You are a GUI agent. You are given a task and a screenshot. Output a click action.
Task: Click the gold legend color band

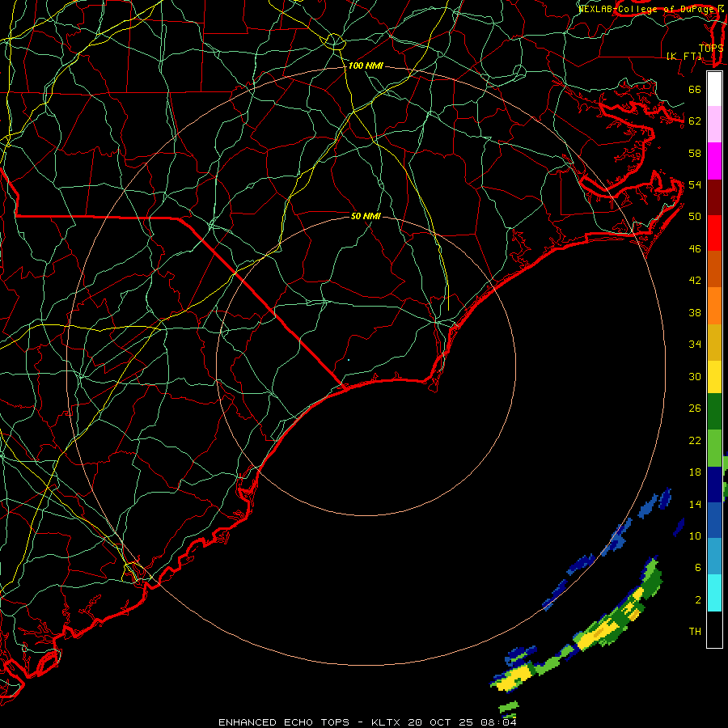[714, 342]
